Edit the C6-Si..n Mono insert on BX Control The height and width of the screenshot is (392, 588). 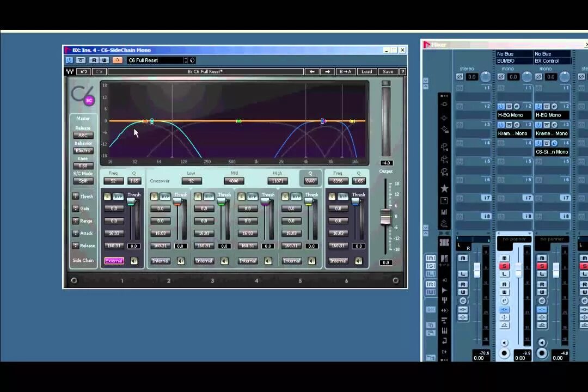click(554, 143)
